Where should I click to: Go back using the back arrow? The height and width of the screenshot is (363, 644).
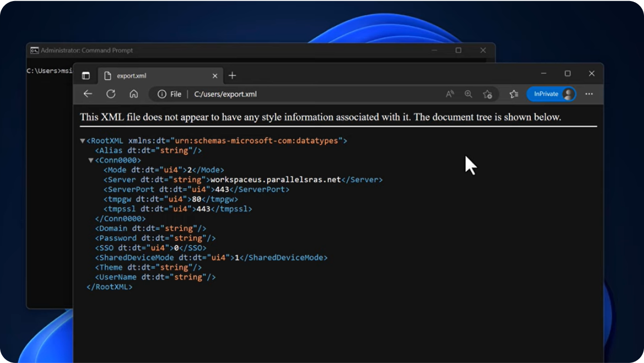click(x=88, y=94)
